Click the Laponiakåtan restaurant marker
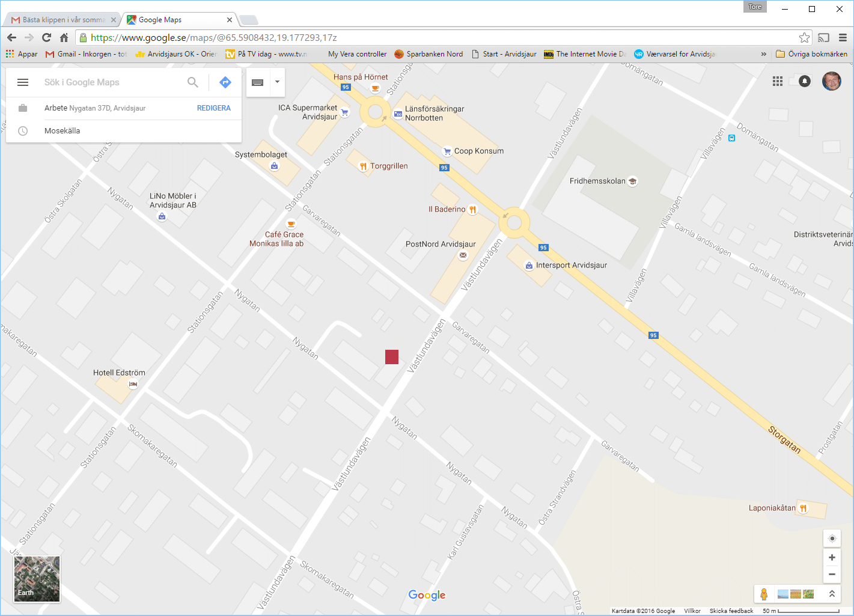 click(804, 508)
